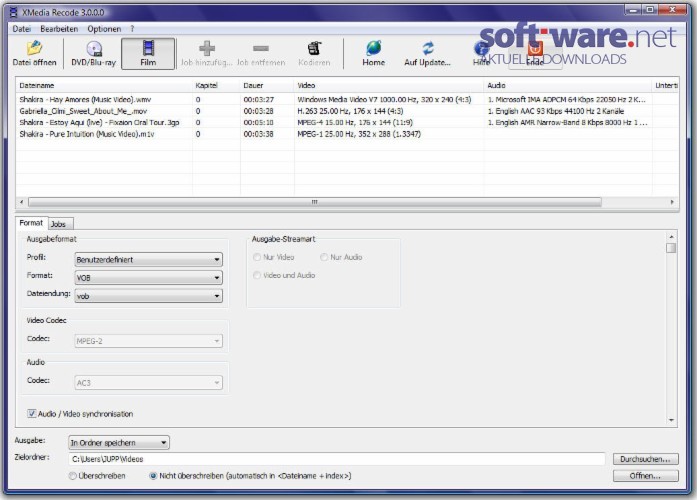Sort by the Kapitel column header
The height and width of the screenshot is (500, 697).
point(216,85)
